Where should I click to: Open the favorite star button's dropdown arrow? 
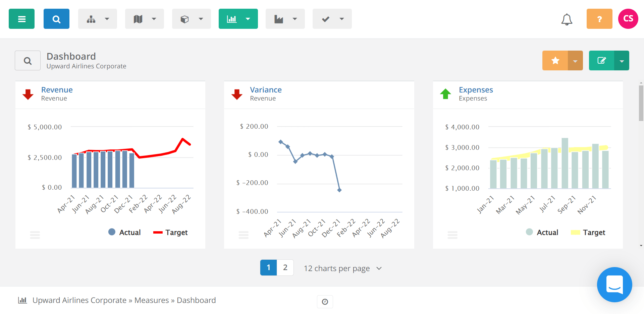tap(575, 60)
